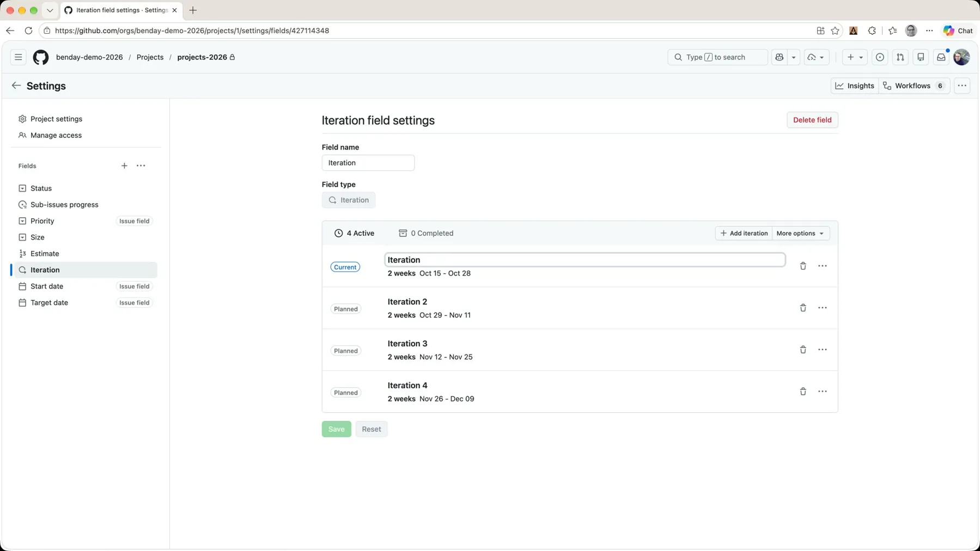Image resolution: width=980 pixels, height=551 pixels.
Task: Show the 0 Completed iterations tab
Action: (x=426, y=233)
